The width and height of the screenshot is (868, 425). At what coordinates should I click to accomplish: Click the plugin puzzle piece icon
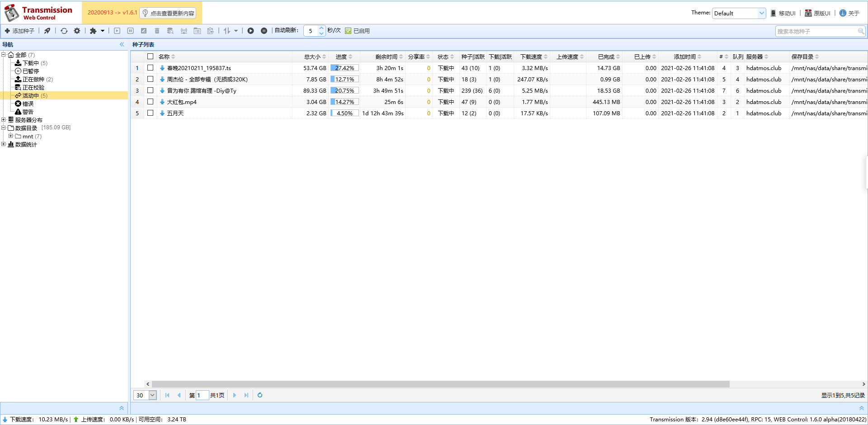point(93,31)
